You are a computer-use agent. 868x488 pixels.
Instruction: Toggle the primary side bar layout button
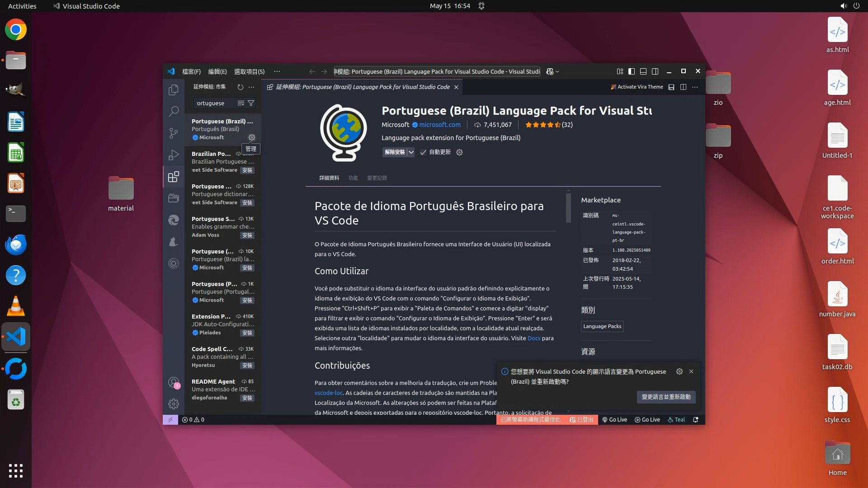pyautogui.click(x=632, y=71)
